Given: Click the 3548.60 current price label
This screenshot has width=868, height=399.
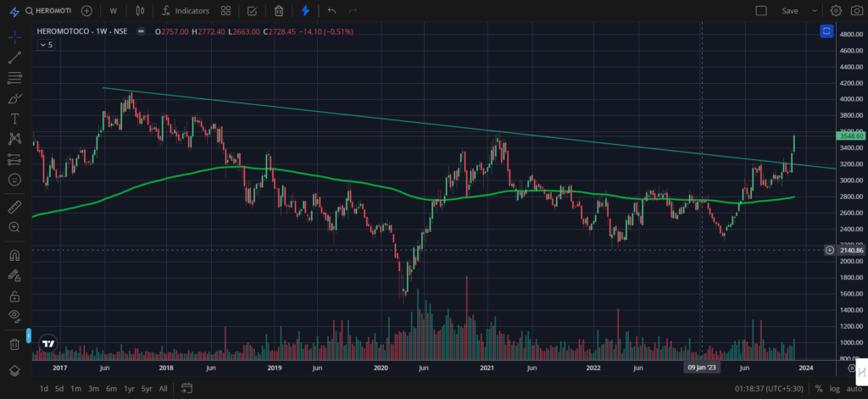Looking at the screenshot, I should pos(851,136).
